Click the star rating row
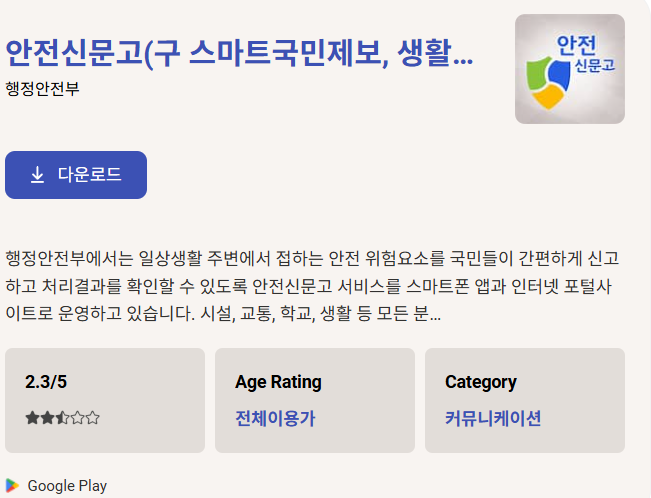 tap(62, 417)
